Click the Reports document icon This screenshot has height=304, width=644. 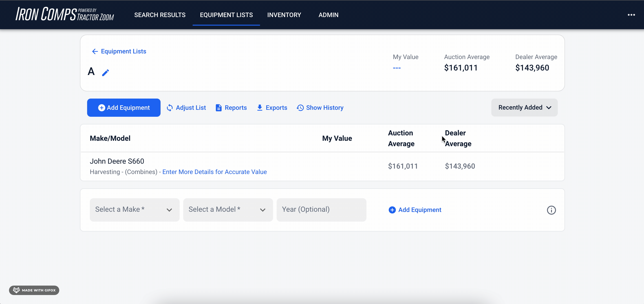(x=218, y=108)
